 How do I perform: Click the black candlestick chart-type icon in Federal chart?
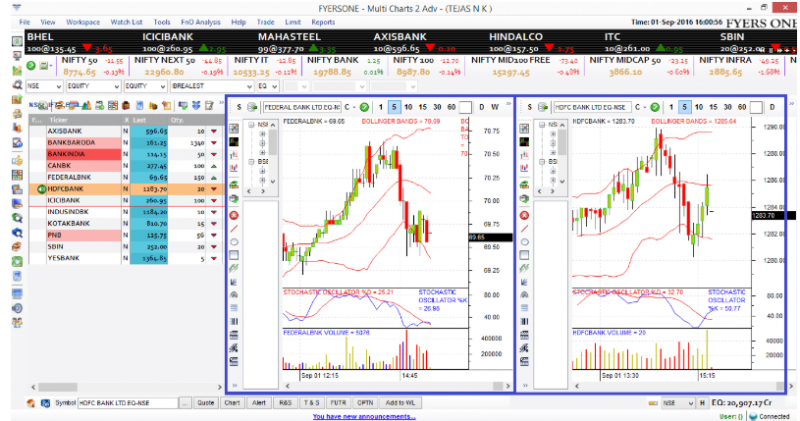point(234,141)
